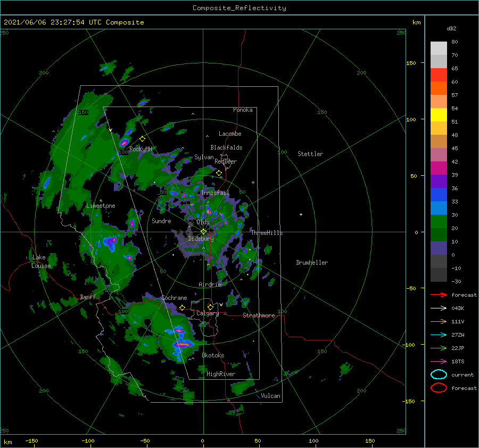This screenshot has width=479, height=448.
Task: Click the Drumheller label
Action: coord(312,263)
